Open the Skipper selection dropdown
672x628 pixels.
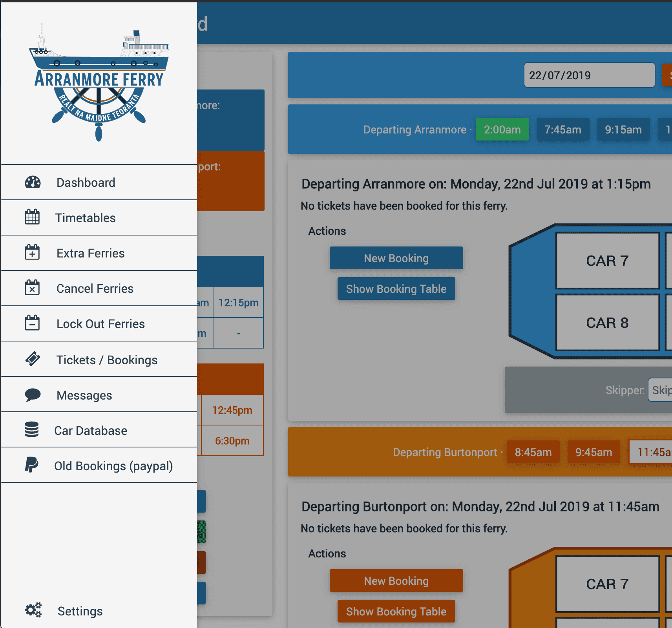tap(660, 390)
